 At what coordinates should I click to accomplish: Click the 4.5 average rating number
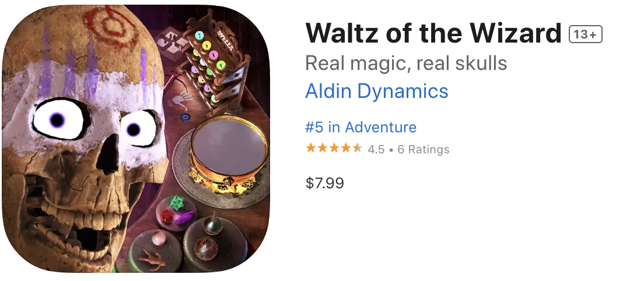pos(376,149)
